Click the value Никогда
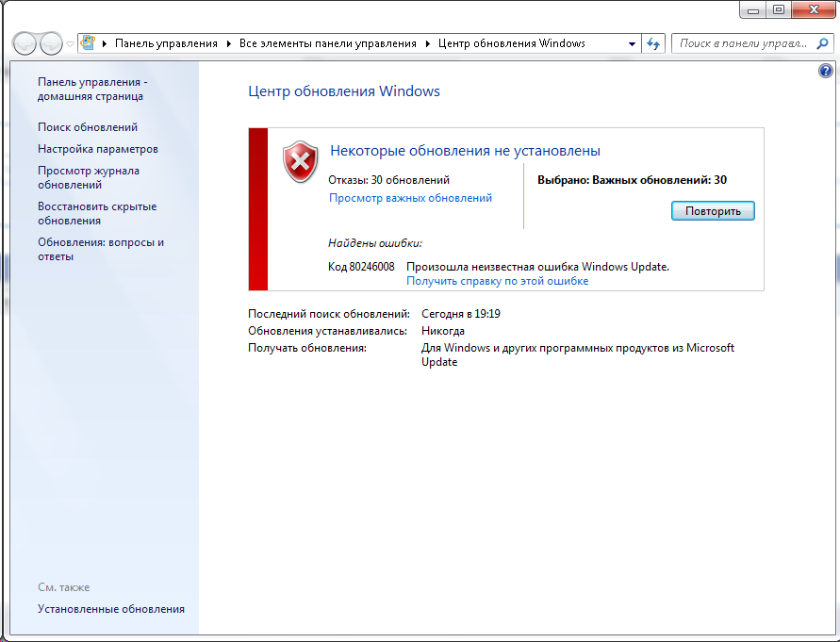This screenshot has height=642, width=840. (442, 331)
